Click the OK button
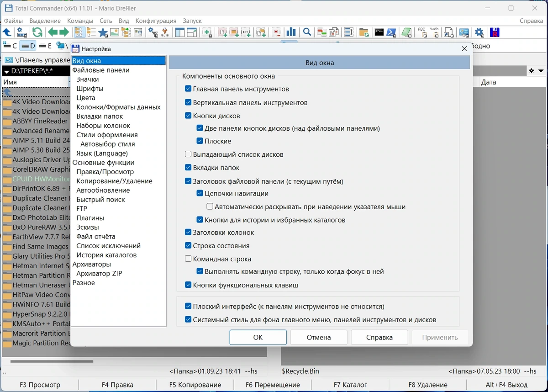Image resolution: width=548 pixels, height=392 pixels. click(x=258, y=337)
